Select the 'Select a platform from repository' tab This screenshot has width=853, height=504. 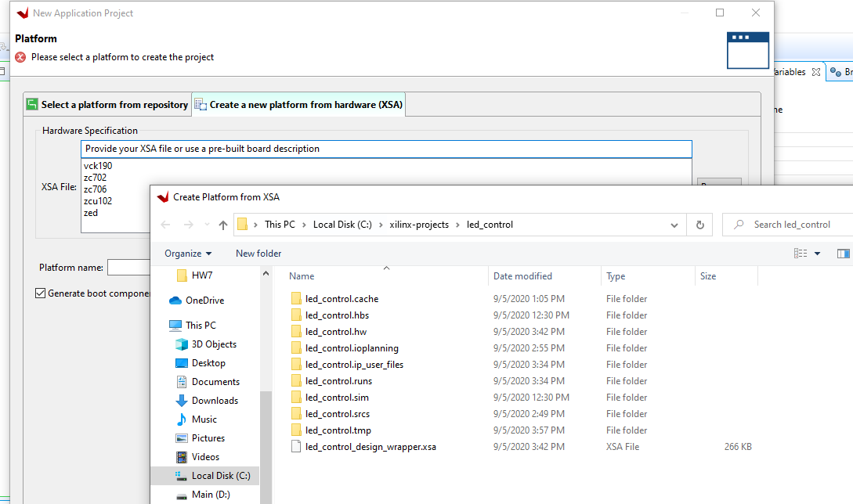(108, 104)
